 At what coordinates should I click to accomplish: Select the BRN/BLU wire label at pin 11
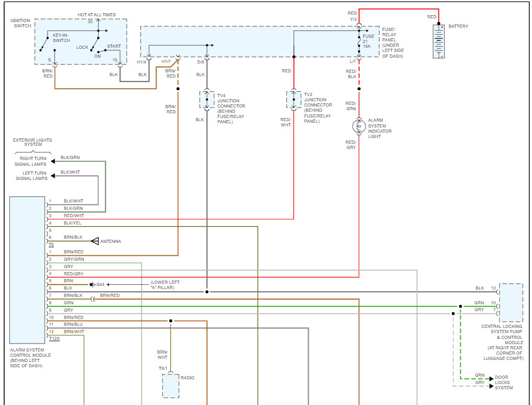pos(73,324)
